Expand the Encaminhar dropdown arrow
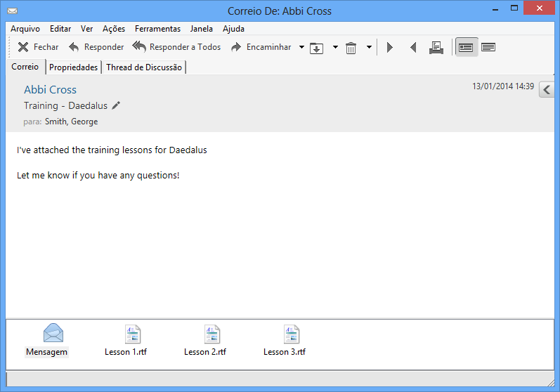The width and height of the screenshot is (560, 392). coord(302,47)
